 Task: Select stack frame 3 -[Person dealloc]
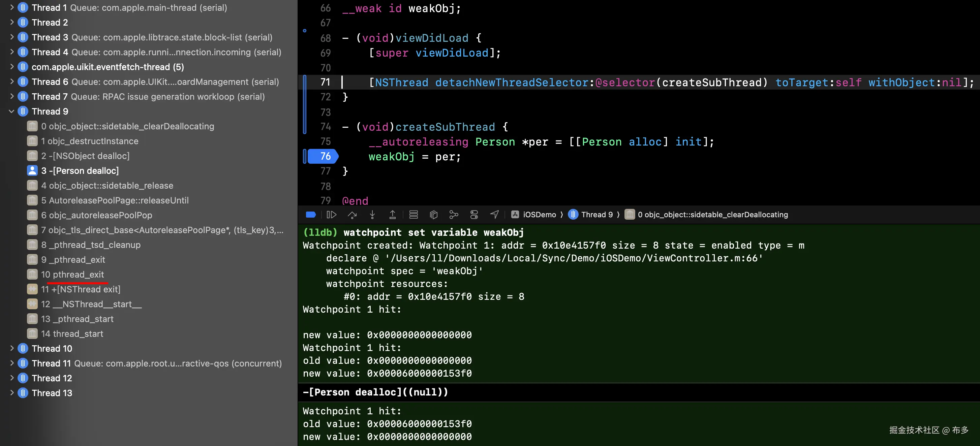point(80,171)
